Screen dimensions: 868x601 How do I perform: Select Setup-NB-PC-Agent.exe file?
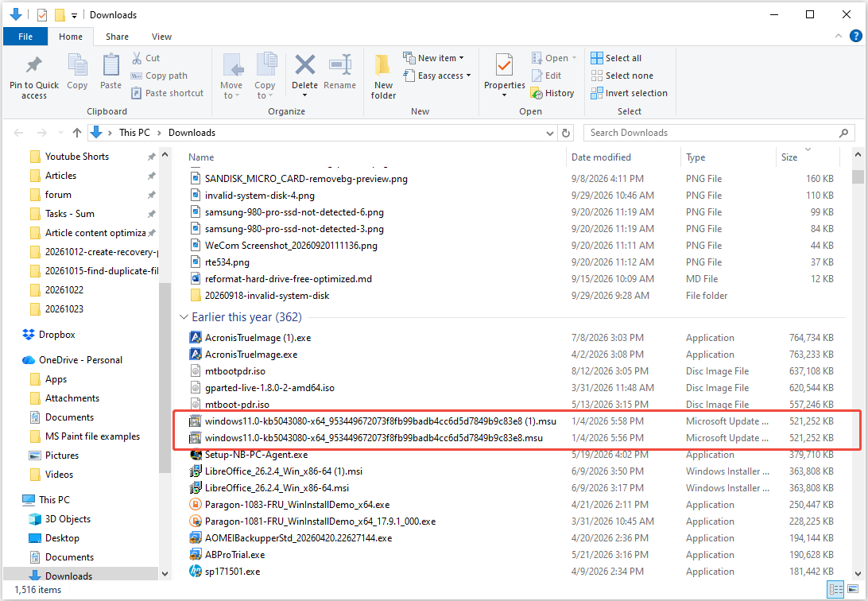[x=256, y=455]
